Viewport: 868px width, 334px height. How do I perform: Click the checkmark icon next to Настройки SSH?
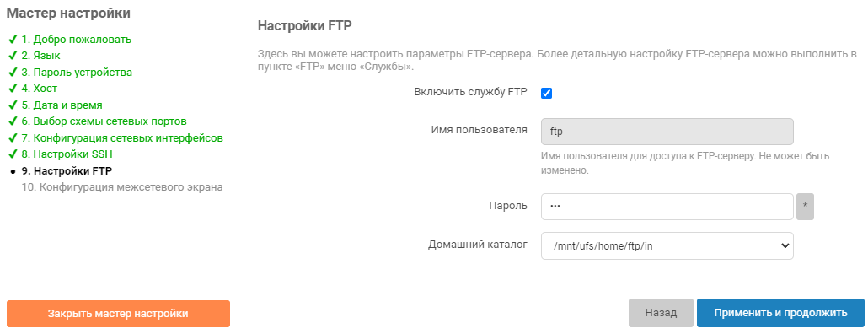(12, 154)
